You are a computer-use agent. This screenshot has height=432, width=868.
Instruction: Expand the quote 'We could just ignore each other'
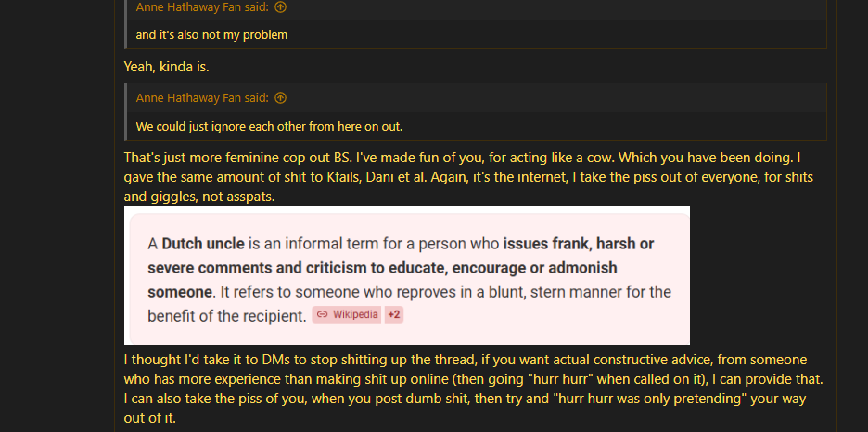coord(269,127)
